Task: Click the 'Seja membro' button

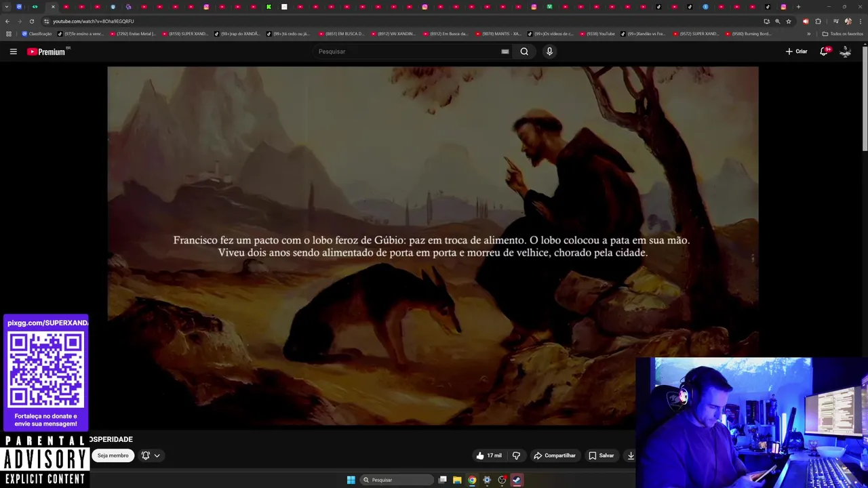Action: point(113,455)
